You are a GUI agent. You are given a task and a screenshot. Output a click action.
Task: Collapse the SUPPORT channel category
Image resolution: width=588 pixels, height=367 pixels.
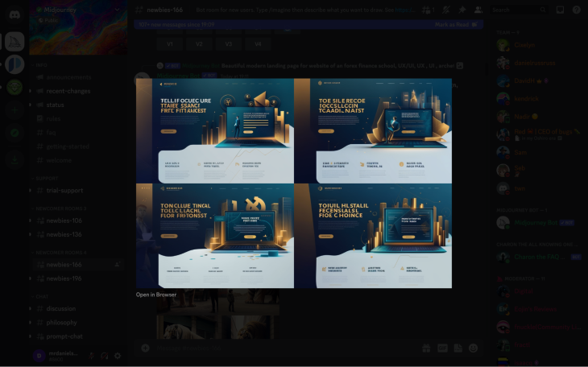tap(45, 179)
